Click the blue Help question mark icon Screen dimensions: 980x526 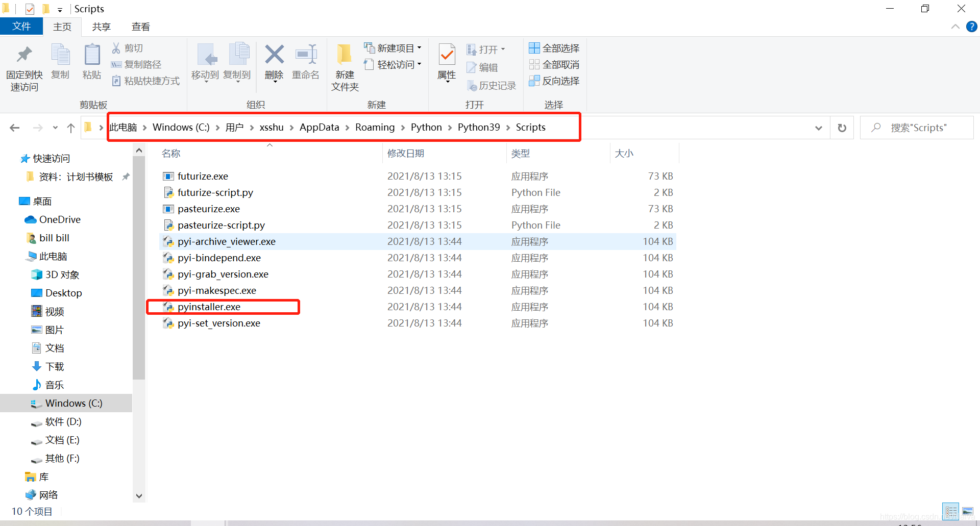pyautogui.click(x=971, y=27)
